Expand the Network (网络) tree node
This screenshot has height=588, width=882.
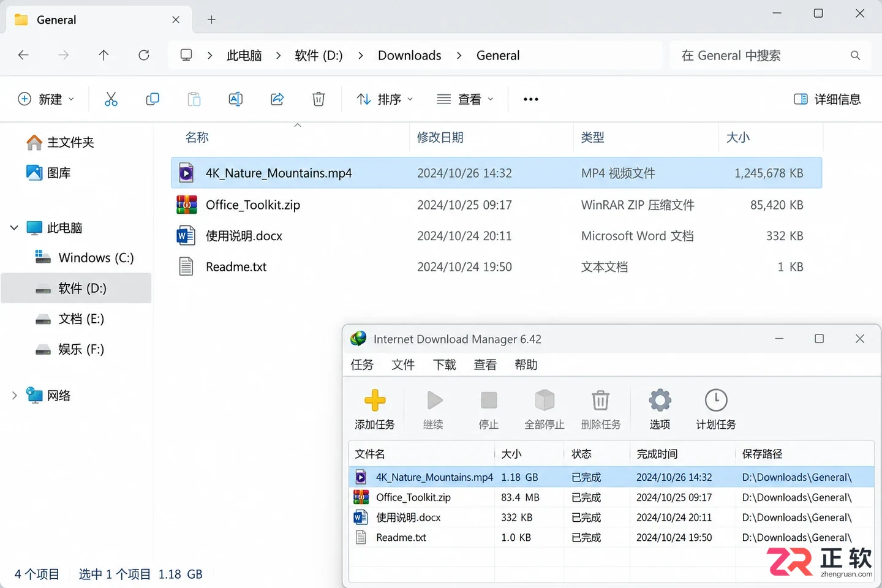(14, 396)
